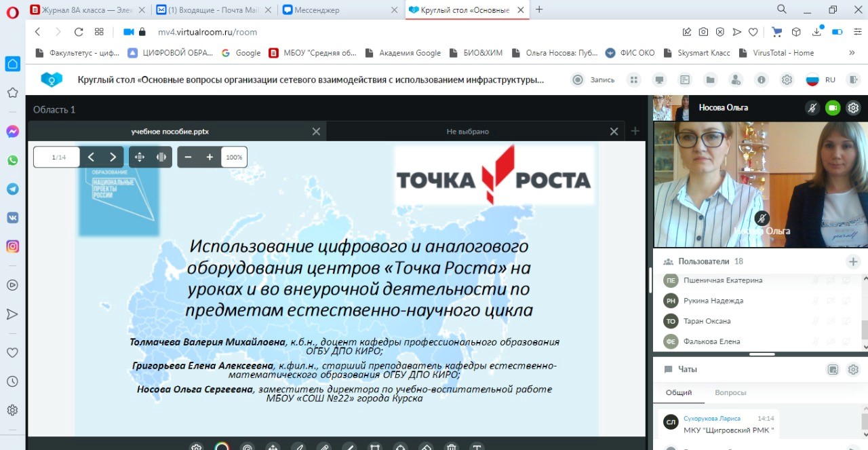Open chat settings gear
The image size is (868, 450).
853,369
